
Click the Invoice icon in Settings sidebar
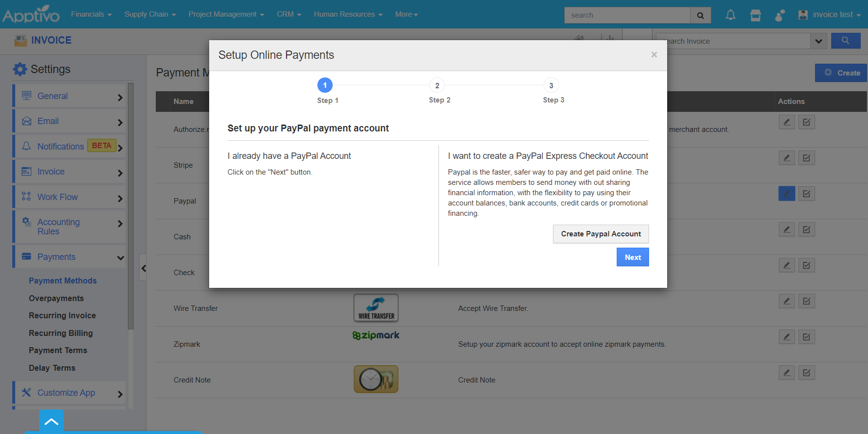tap(26, 172)
